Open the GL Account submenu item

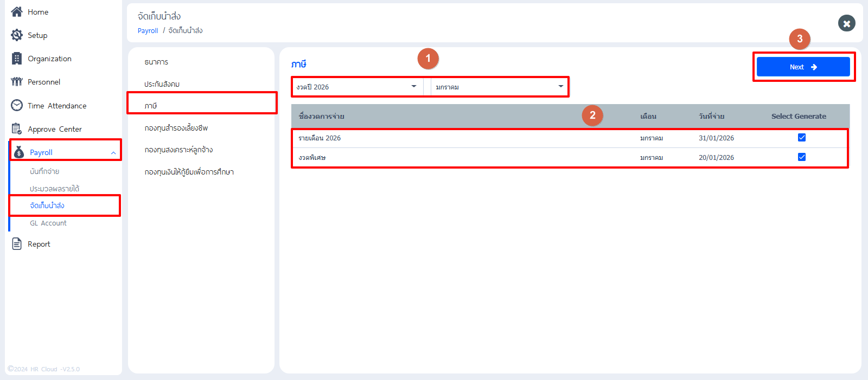pyautogui.click(x=48, y=223)
